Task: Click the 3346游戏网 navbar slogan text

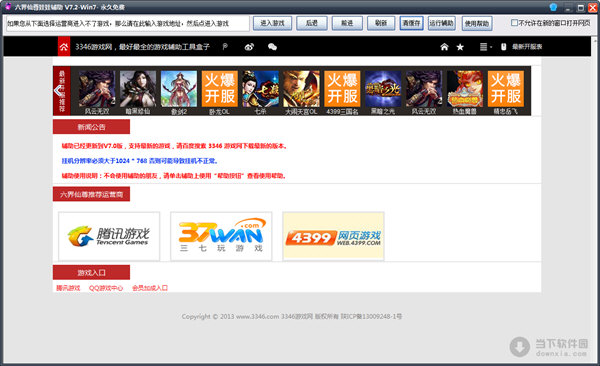Action: [x=142, y=47]
